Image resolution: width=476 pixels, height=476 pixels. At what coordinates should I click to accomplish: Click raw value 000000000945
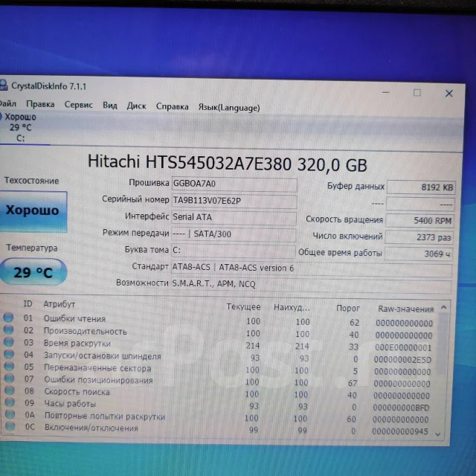click(400, 431)
